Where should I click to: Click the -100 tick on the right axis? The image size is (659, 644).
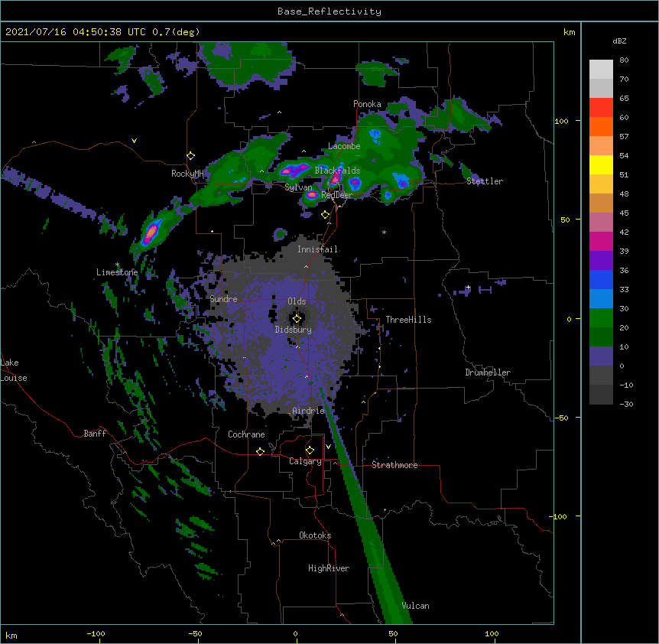point(559,516)
